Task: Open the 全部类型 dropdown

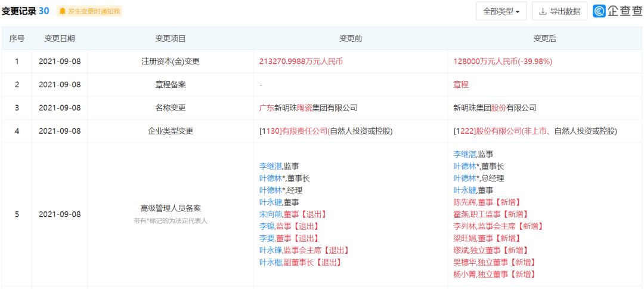Action: pyautogui.click(x=502, y=11)
